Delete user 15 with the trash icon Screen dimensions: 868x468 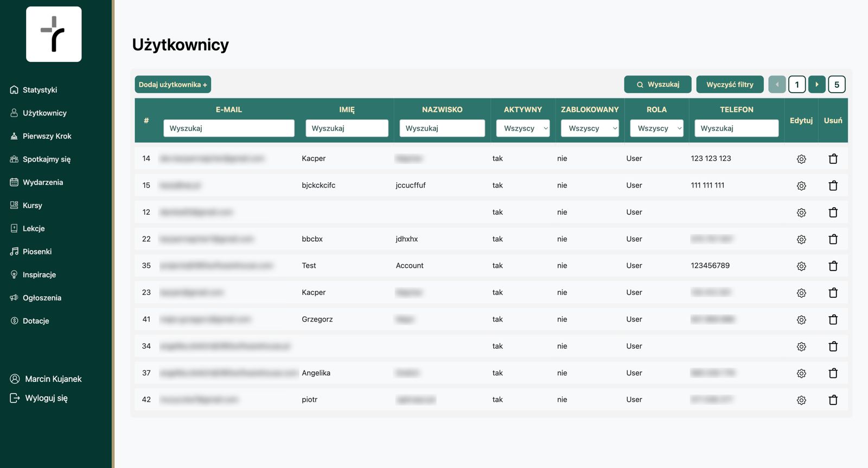(x=833, y=185)
